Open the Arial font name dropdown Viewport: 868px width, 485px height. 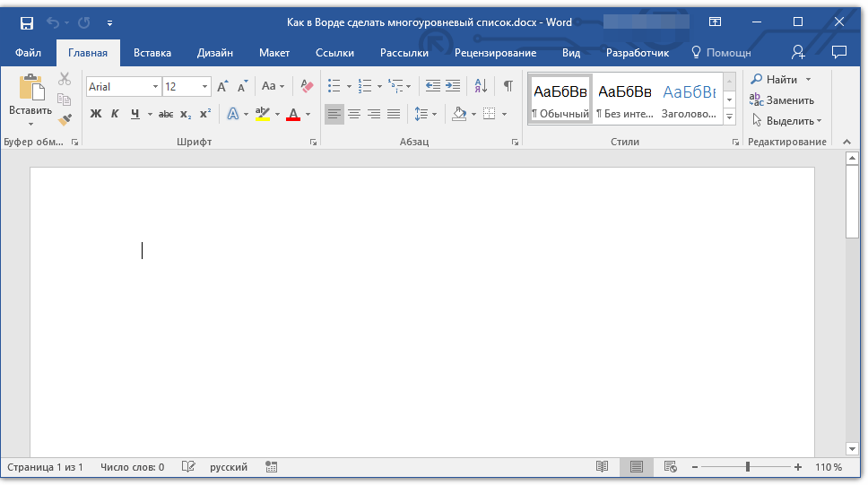pos(155,87)
